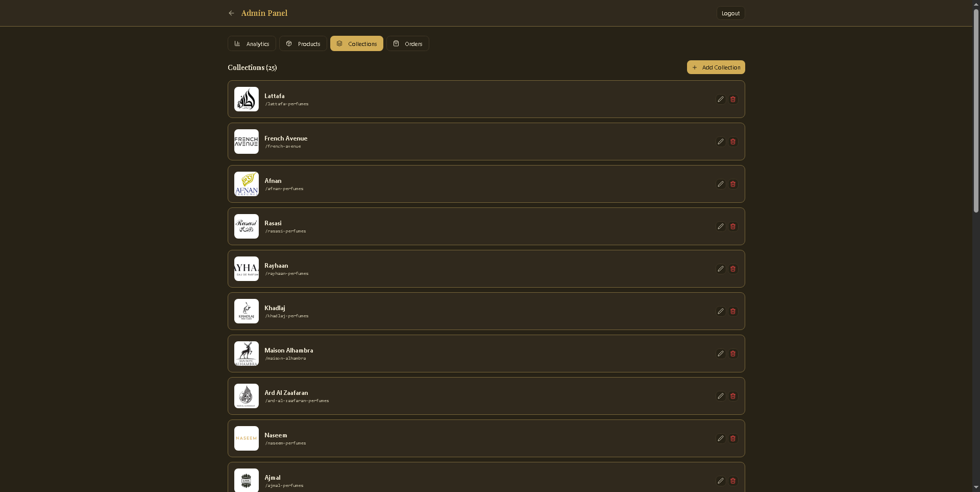Delete the Rasasi collection
The width and height of the screenshot is (980, 492).
(733, 226)
